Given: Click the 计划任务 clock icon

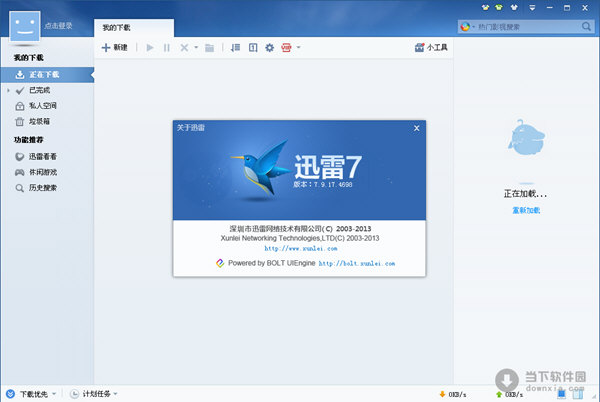Looking at the screenshot, I should 74,394.
